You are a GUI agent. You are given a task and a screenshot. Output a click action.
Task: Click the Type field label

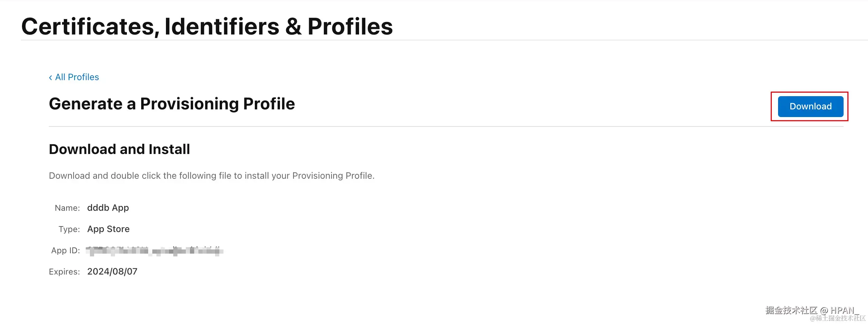click(69, 229)
